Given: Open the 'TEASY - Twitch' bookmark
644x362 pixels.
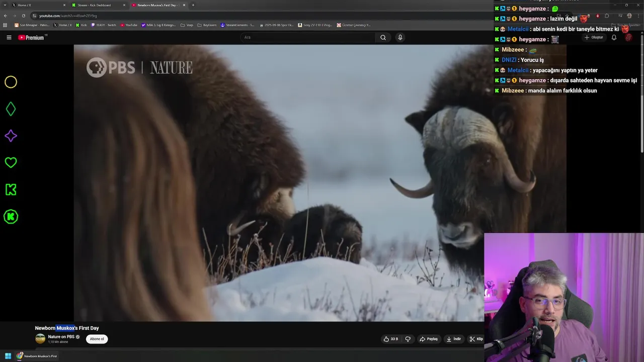Looking at the screenshot, I should pyautogui.click(x=103, y=25).
